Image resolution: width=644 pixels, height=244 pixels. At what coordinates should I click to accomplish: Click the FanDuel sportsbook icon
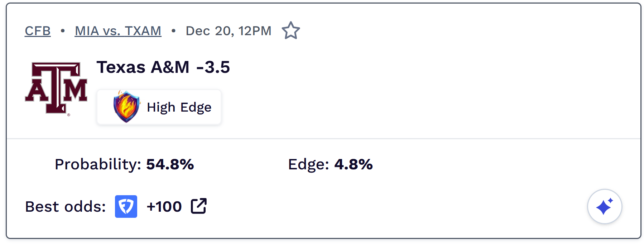[126, 206]
